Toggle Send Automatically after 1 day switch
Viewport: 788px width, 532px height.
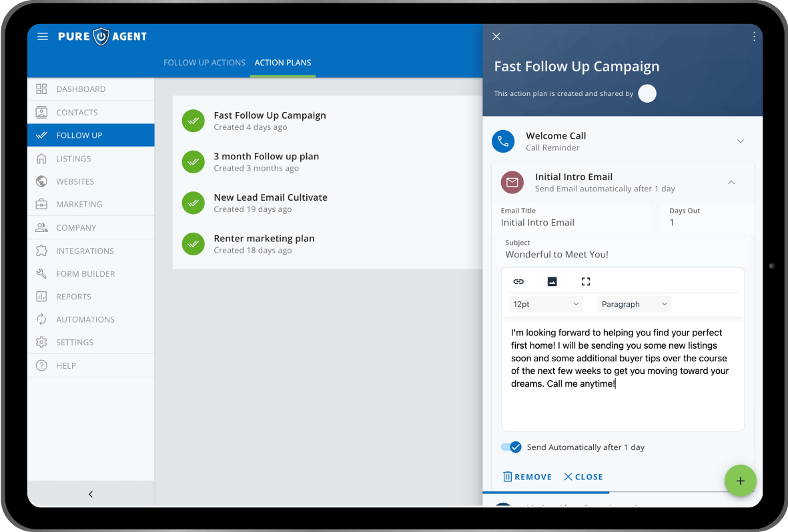click(511, 447)
